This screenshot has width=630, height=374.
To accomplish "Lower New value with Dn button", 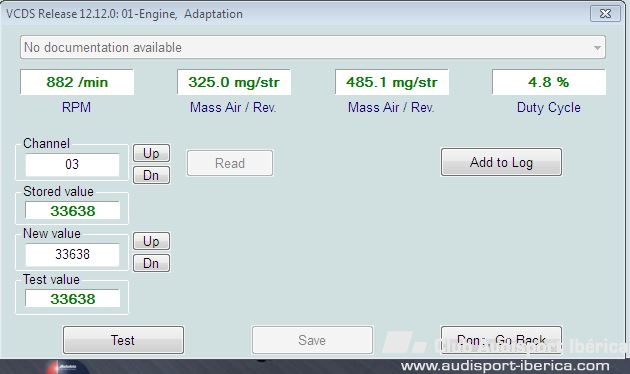I will (151, 263).
